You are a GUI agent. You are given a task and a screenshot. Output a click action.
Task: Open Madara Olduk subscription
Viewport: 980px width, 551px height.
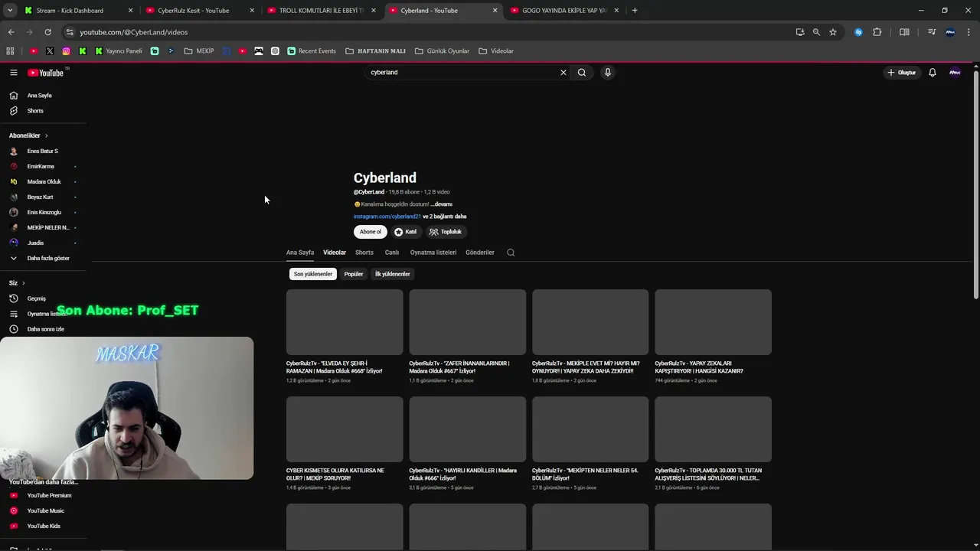click(44, 181)
